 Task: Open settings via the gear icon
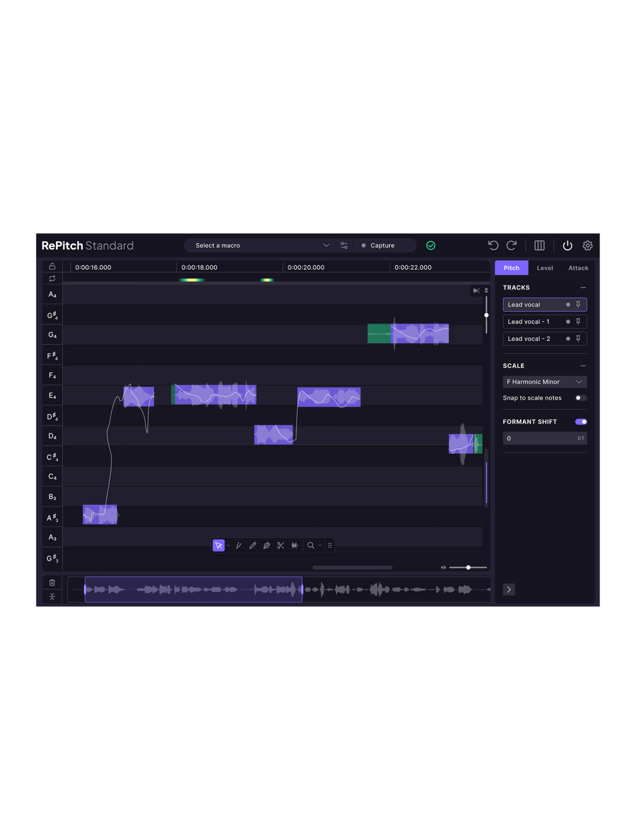588,246
